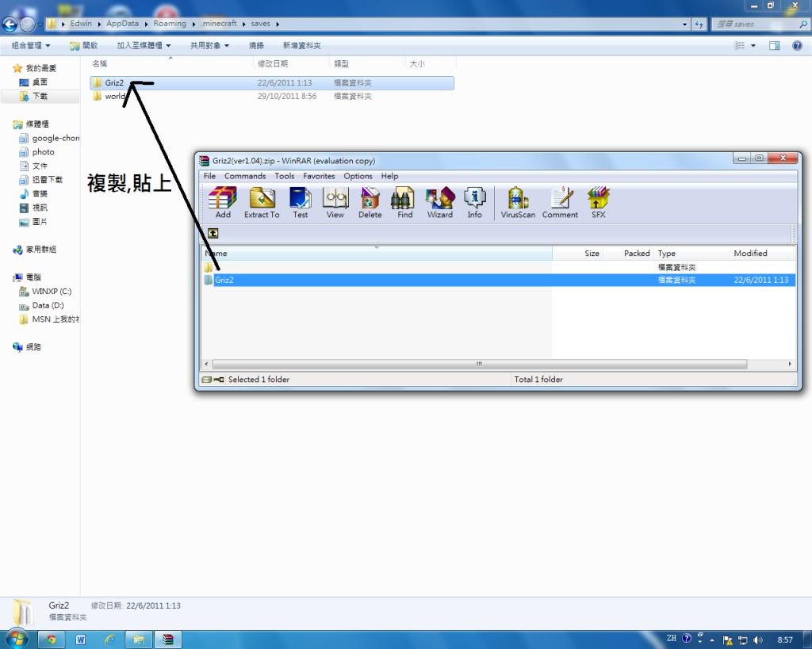Expand breadcrumb arrow after saves

[278, 24]
